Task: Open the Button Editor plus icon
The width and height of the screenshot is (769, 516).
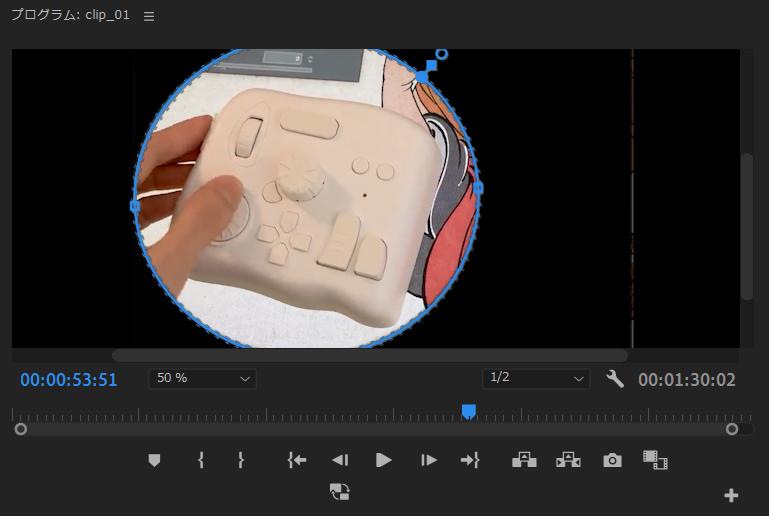Action: click(x=731, y=495)
